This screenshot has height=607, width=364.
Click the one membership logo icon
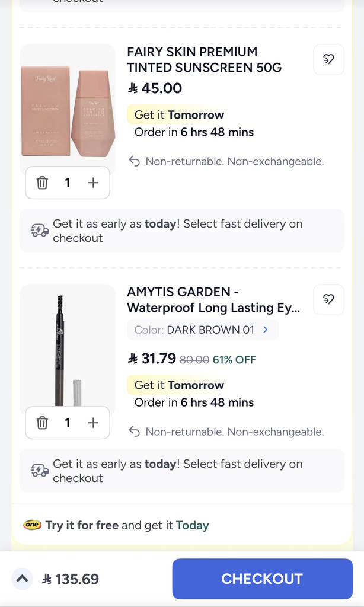click(x=32, y=525)
